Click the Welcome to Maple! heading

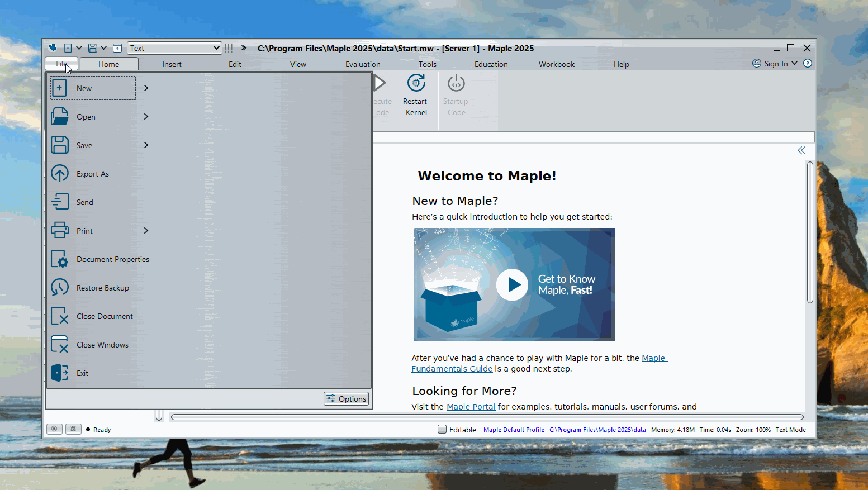[487, 176]
